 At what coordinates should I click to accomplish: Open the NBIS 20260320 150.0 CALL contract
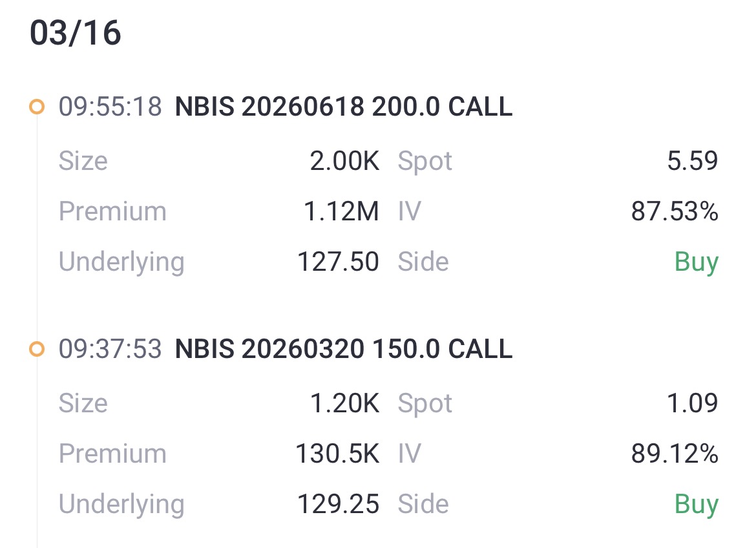pos(343,349)
